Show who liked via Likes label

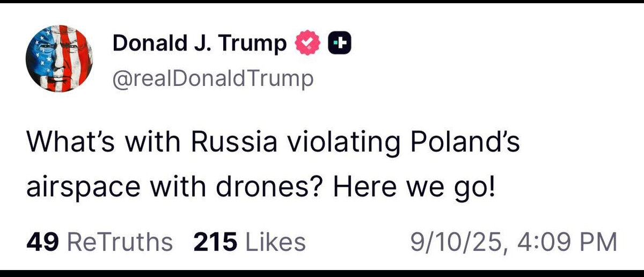click(275, 242)
